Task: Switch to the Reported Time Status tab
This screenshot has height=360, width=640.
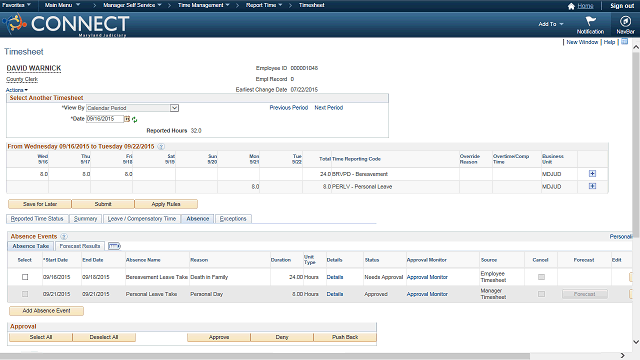Action: 37,219
